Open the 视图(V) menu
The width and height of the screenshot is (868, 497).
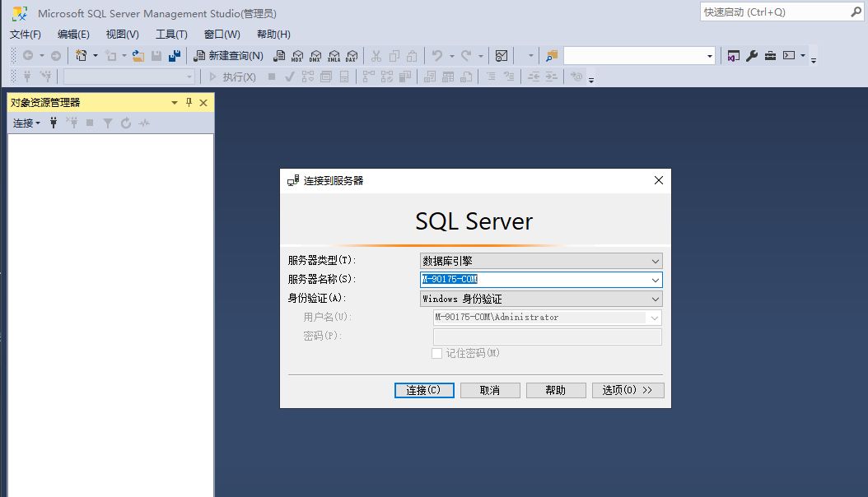click(x=123, y=35)
